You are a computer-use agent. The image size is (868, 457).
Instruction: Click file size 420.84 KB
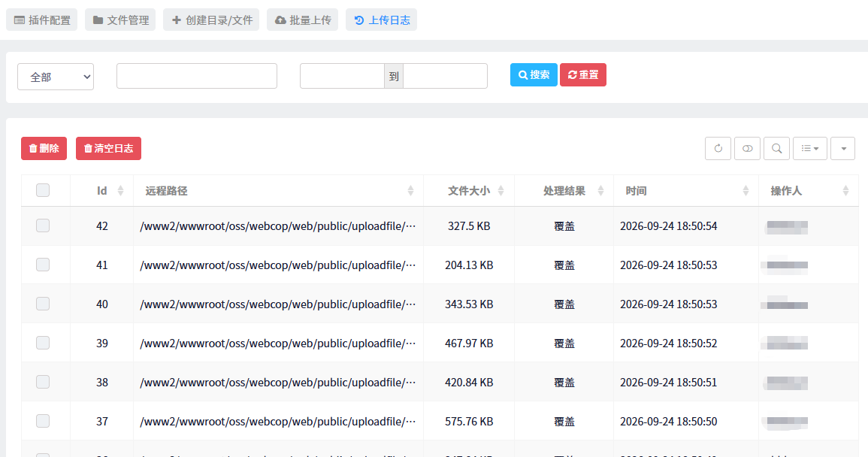(469, 383)
